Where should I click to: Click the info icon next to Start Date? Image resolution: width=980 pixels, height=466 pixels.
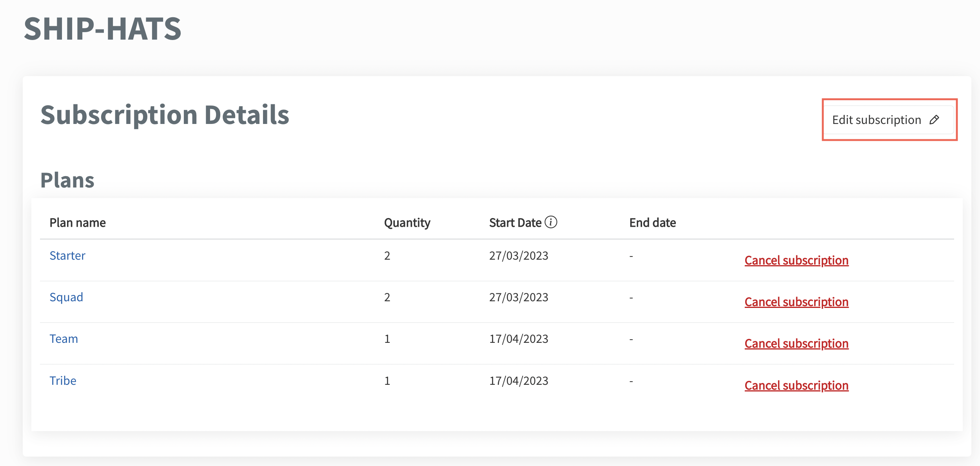coord(551,222)
